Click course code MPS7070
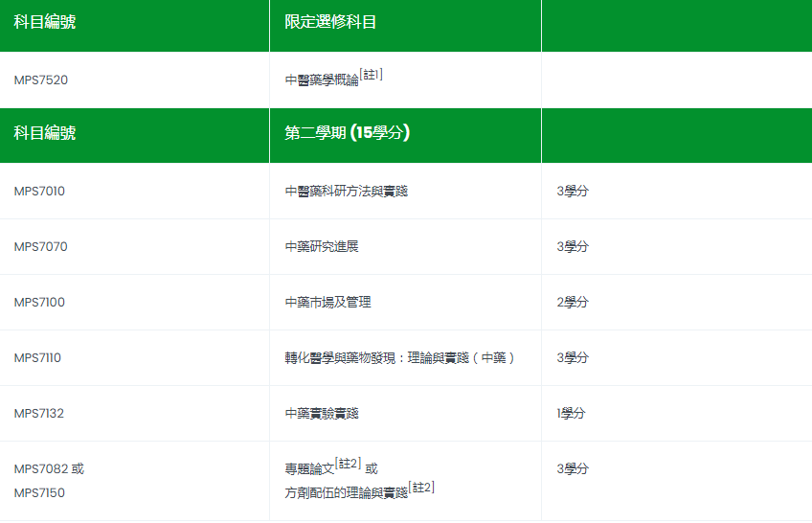The height and width of the screenshot is (523, 812). [x=40, y=247]
